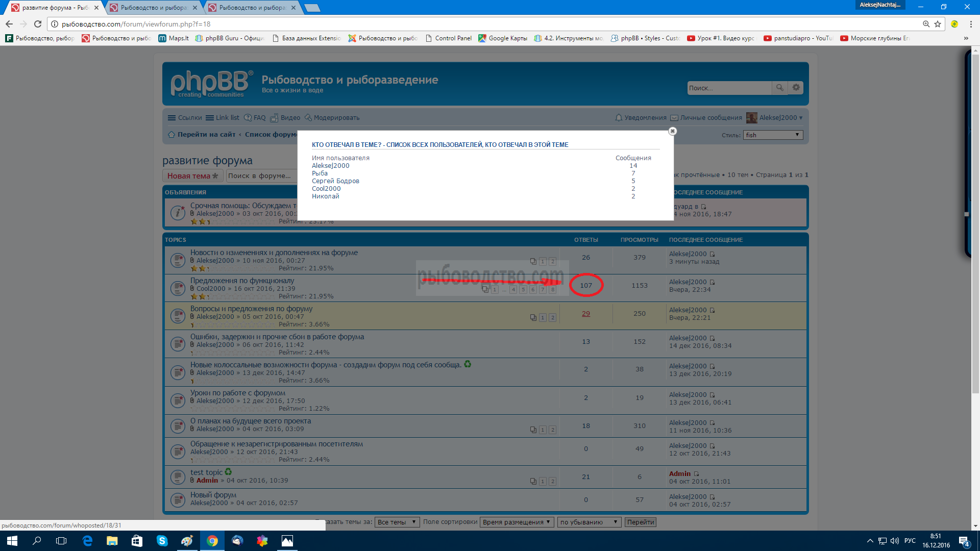The height and width of the screenshot is (551, 980).
Task: Open the Видео section
Action: coord(285,118)
